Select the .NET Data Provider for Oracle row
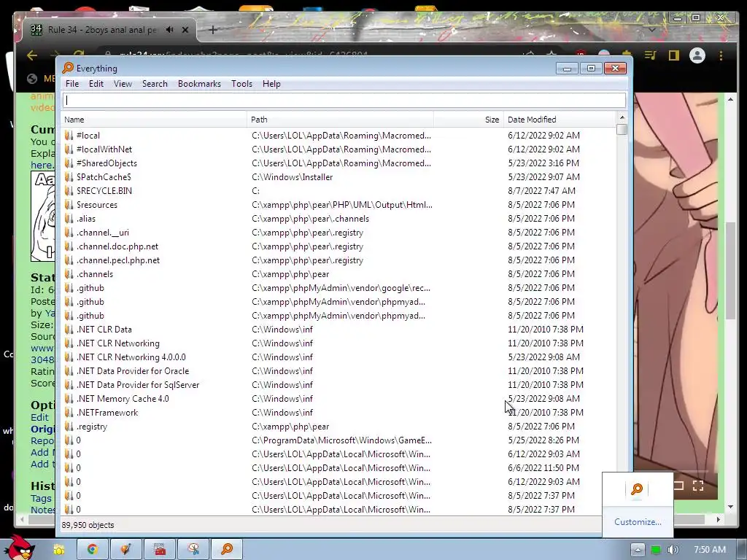This screenshot has width=747, height=560. coord(338,371)
